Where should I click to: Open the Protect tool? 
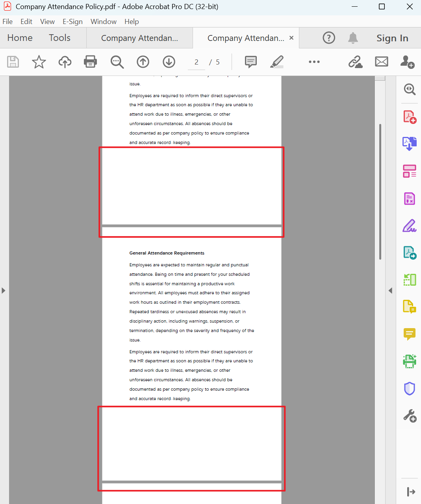coord(410,388)
